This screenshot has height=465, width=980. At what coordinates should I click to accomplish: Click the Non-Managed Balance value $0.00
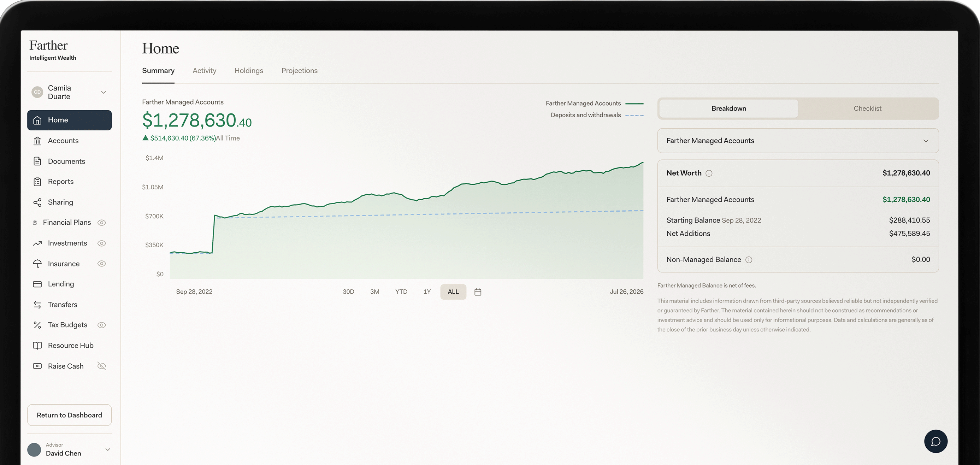coord(921,259)
